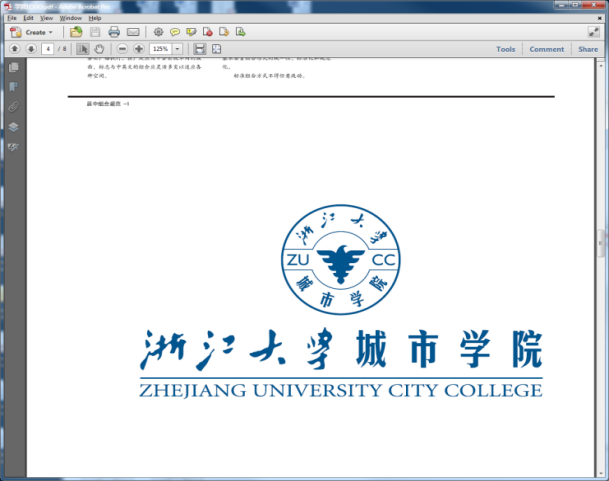The image size is (609, 481).
Task: Open the Page Thumbnails panel
Action: [14, 67]
